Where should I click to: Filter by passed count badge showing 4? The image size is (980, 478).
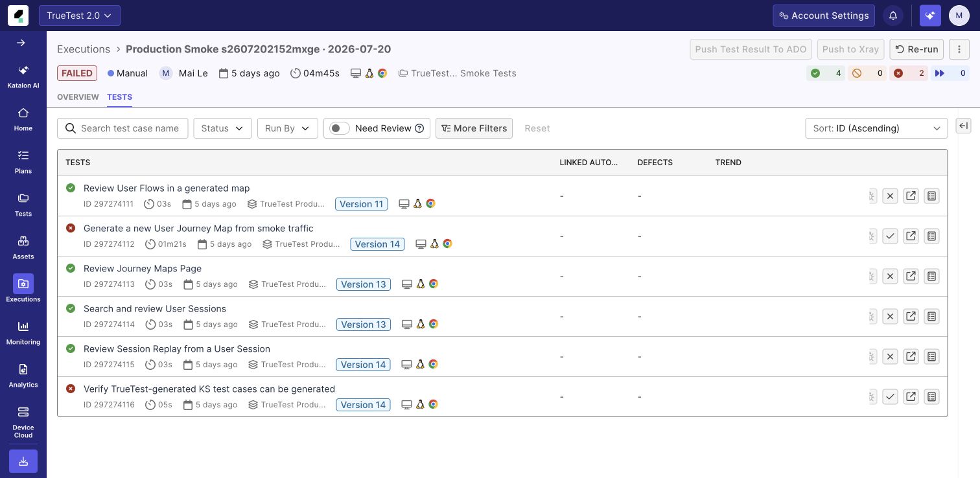(x=826, y=73)
